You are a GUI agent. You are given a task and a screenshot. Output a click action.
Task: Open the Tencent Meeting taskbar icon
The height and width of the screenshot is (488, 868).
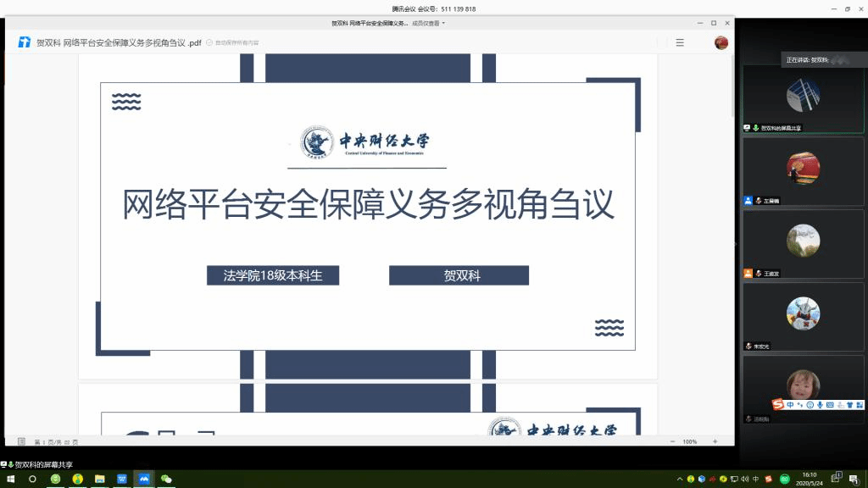(144, 479)
